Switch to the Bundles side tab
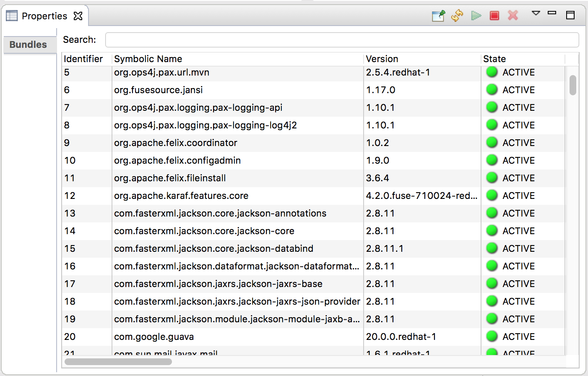Screen dimensions: 588x376 [x=28, y=44]
